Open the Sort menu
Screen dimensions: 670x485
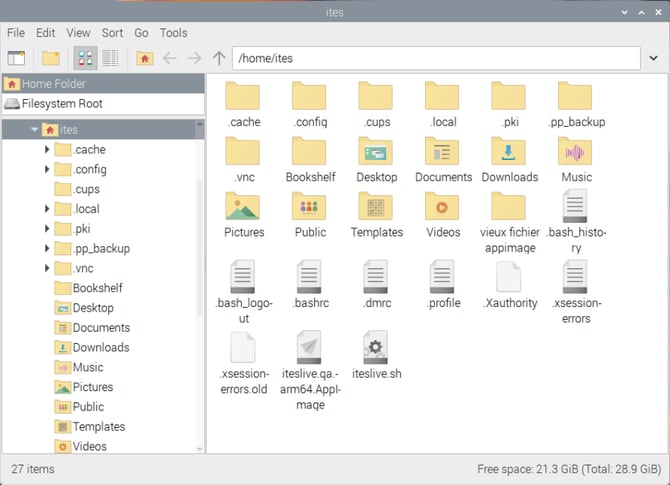[112, 33]
